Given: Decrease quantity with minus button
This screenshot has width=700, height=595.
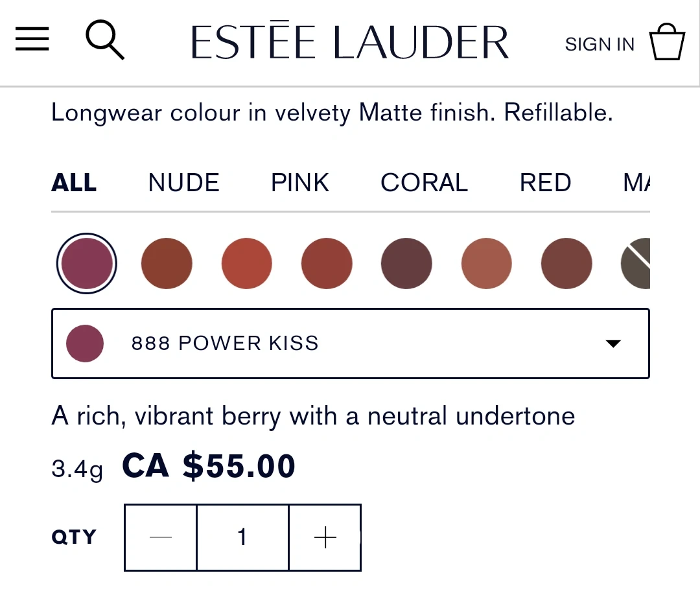Looking at the screenshot, I should point(161,537).
